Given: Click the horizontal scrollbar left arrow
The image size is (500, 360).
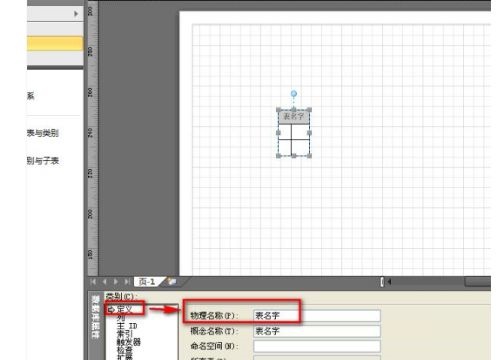Looking at the screenshot, I should [x=389, y=282].
